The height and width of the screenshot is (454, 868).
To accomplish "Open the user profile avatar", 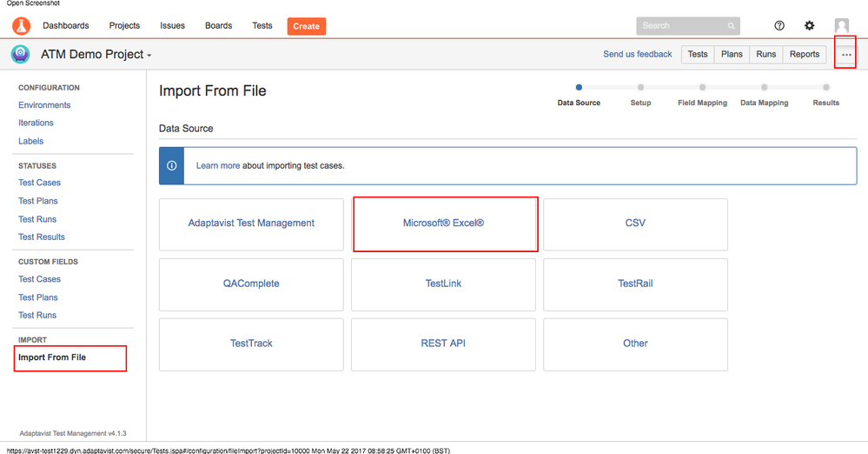I will pos(842,25).
